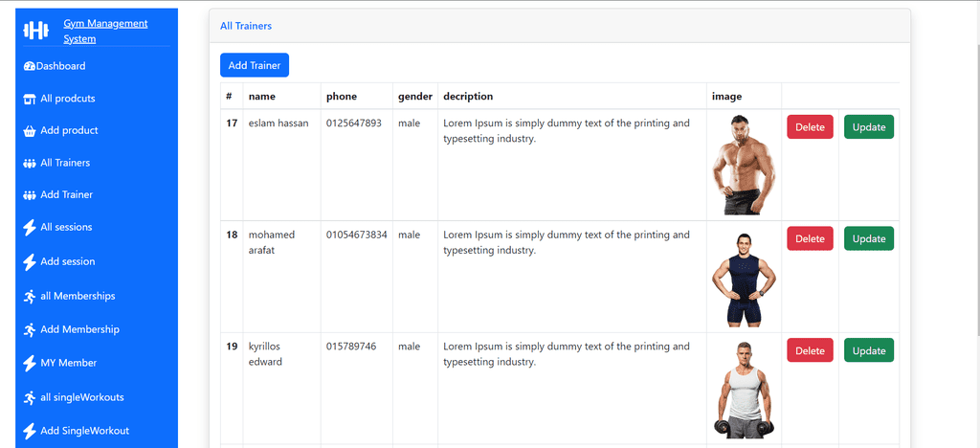
Task: Click the dumbbell logo icon
Action: click(35, 30)
